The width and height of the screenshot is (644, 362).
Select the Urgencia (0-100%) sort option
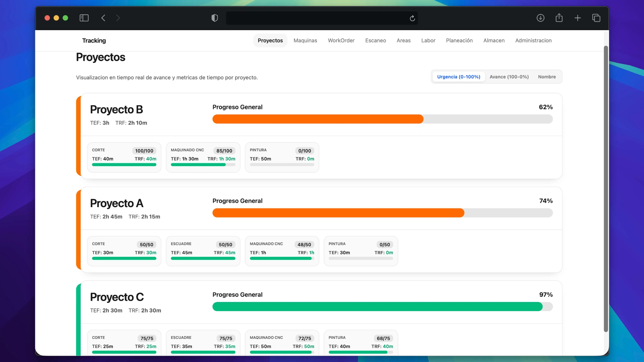click(459, 76)
